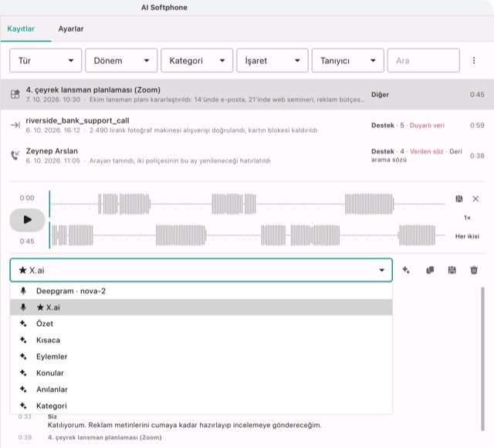
Task: Toggle the 1x playback speed
Action: (467, 217)
